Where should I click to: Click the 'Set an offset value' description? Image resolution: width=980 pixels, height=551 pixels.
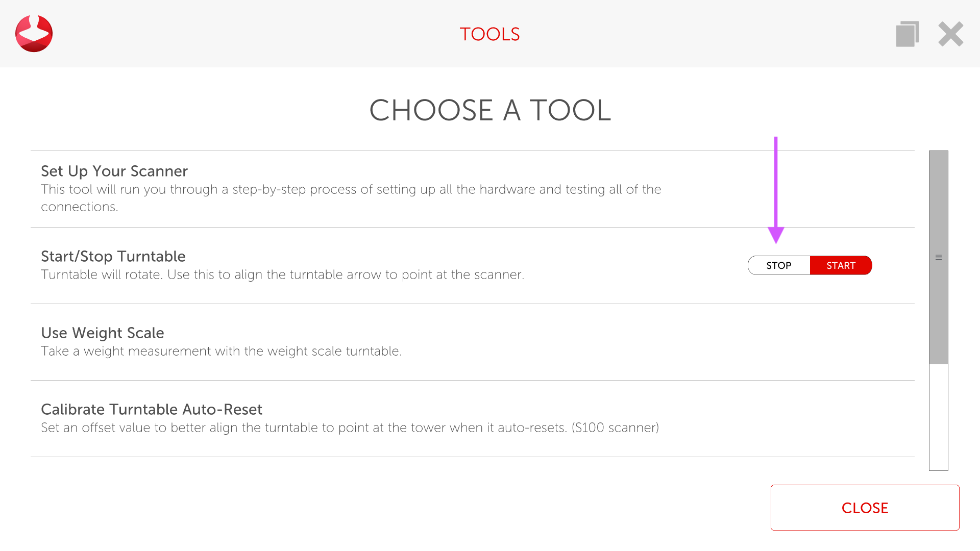coord(350,428)
